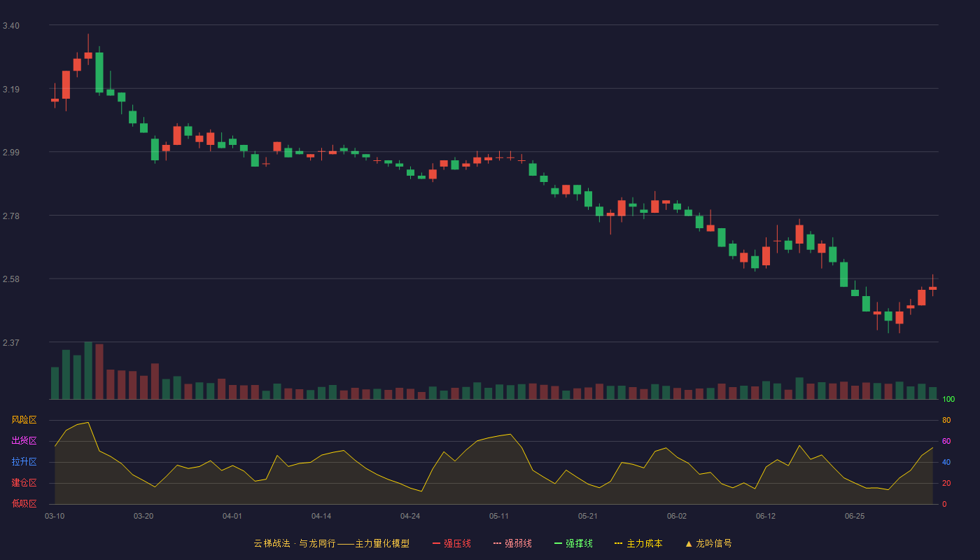The height and width of the screenshot is (560, 980).
Task: Click the 2.78 price axis label
Action: tap(11, 216)
